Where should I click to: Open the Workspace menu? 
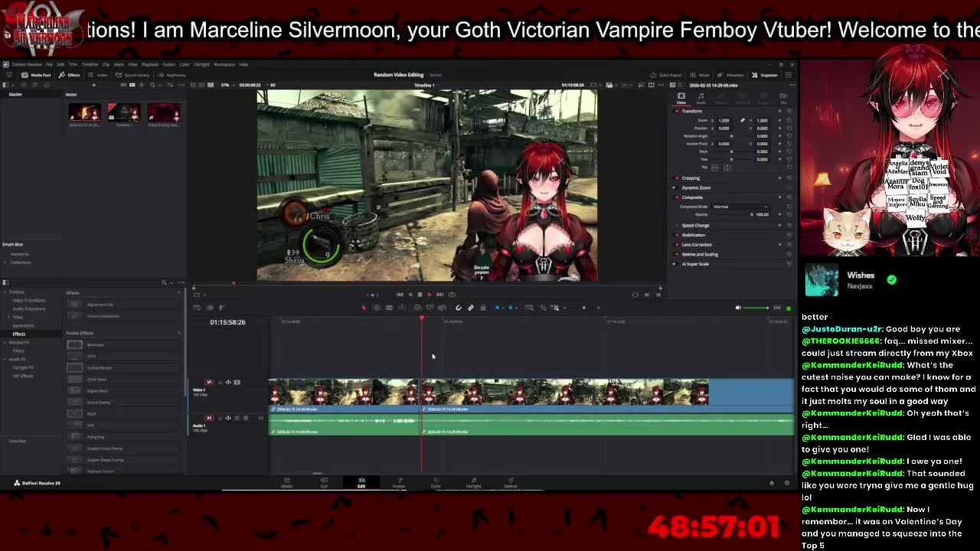coord(224,64)
